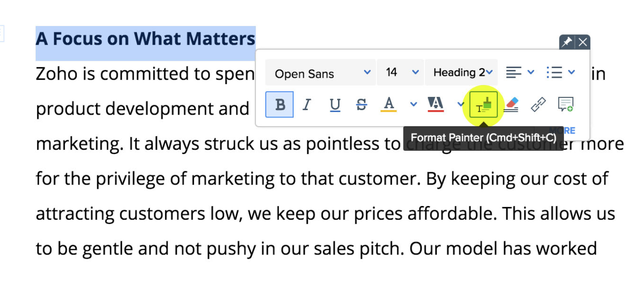The image size is (644, 308).
Task: Add a comment using the comment icon
Action: (566, 105)
